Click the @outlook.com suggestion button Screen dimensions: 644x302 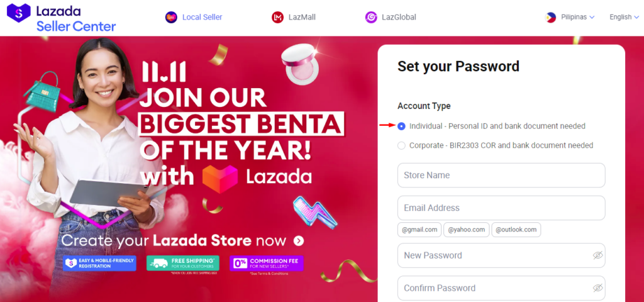[516, 230]
